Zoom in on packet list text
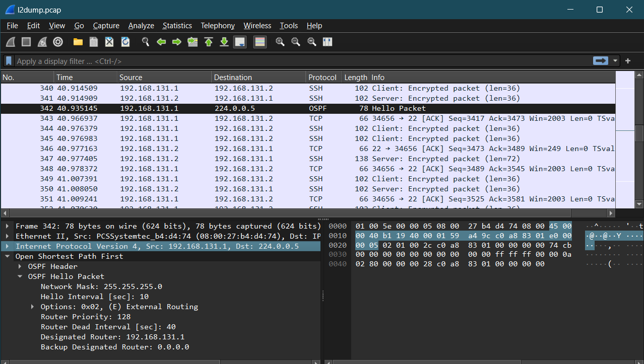Image resolution: width=644 pixels, height=364 pixels. point(280,42)
